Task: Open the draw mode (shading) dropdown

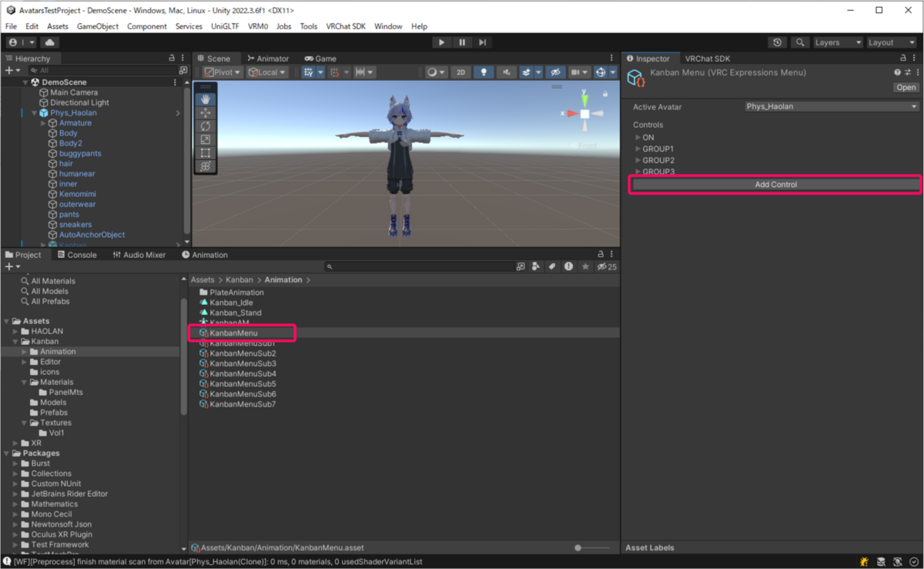Action: tap(436, 72)
